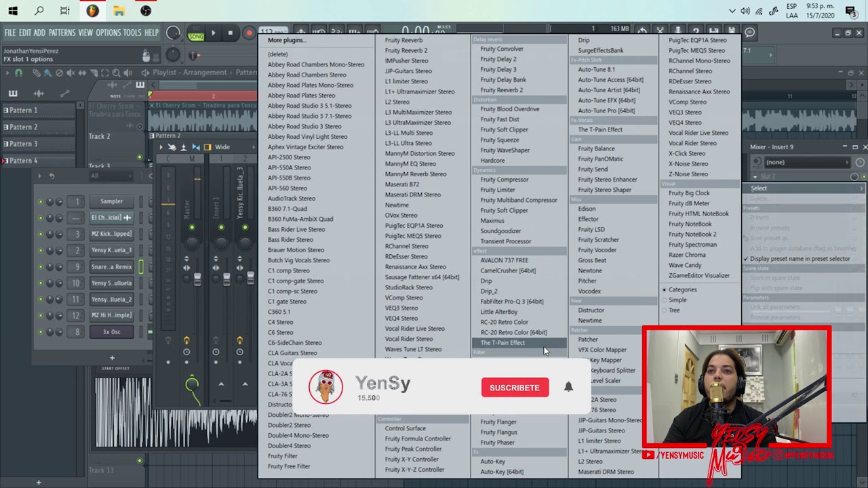
Task: Adjust Insert 1 volume fader
Action: click(x=226, y=279)
